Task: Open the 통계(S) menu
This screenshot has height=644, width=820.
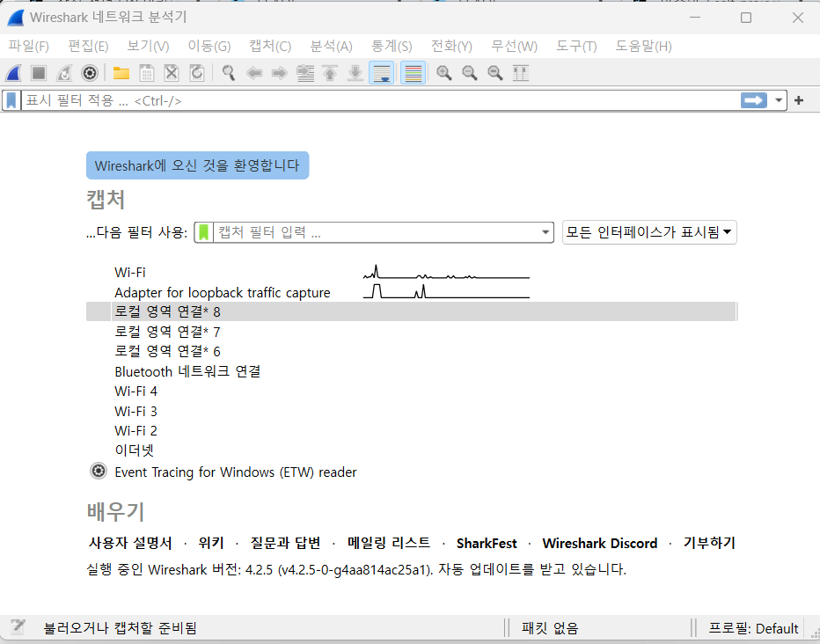Action: [392, 47]
